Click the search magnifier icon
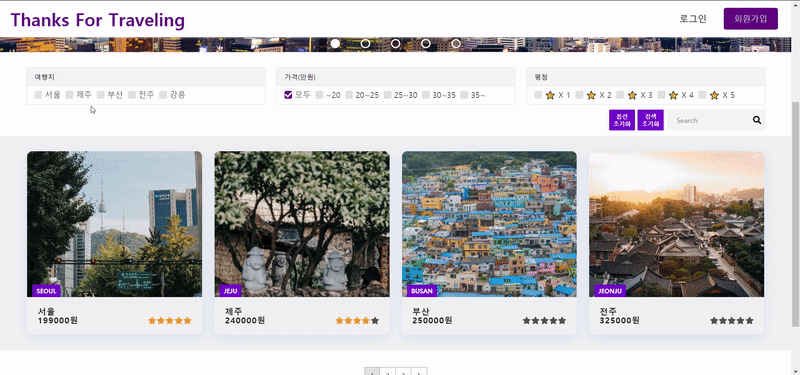The image size is (800, 375). pyautogui.click(x=757, y=120)
